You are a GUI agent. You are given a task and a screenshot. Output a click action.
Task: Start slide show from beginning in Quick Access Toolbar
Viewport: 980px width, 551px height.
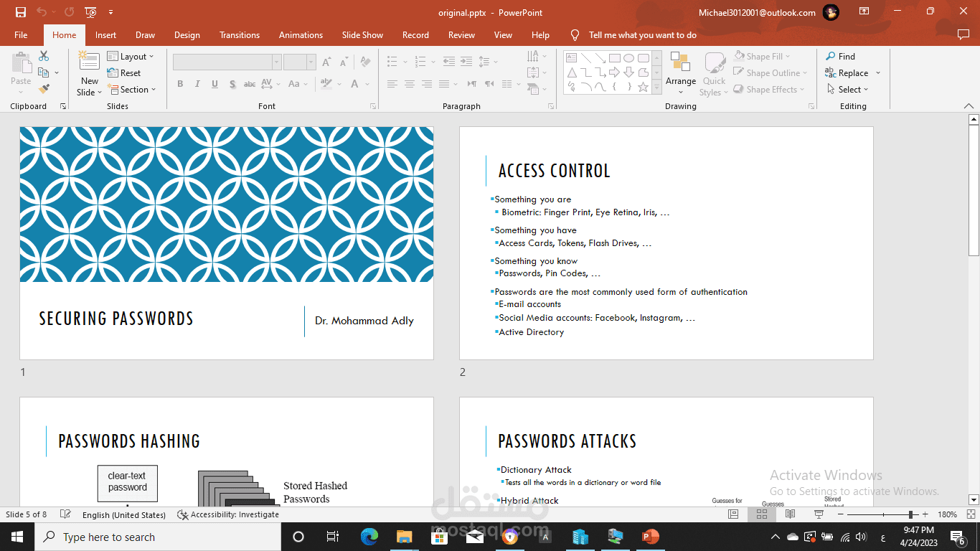(x=90, y=12)
